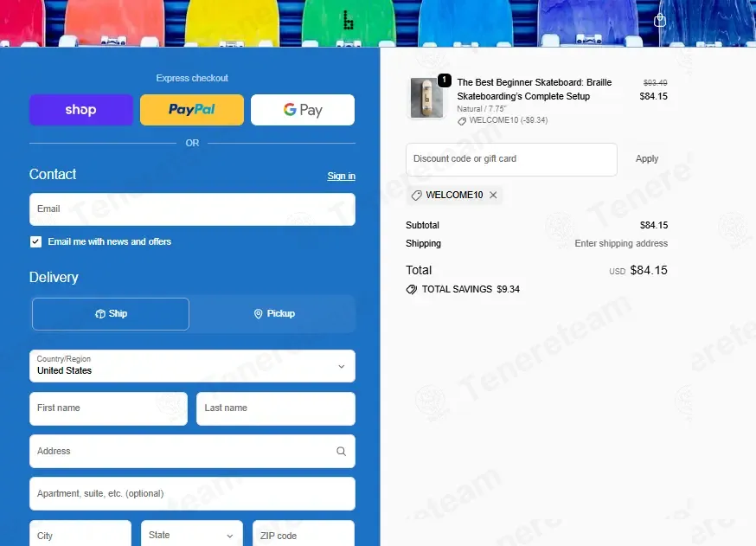Click the skateboard product thumbnail

[426, 98]
